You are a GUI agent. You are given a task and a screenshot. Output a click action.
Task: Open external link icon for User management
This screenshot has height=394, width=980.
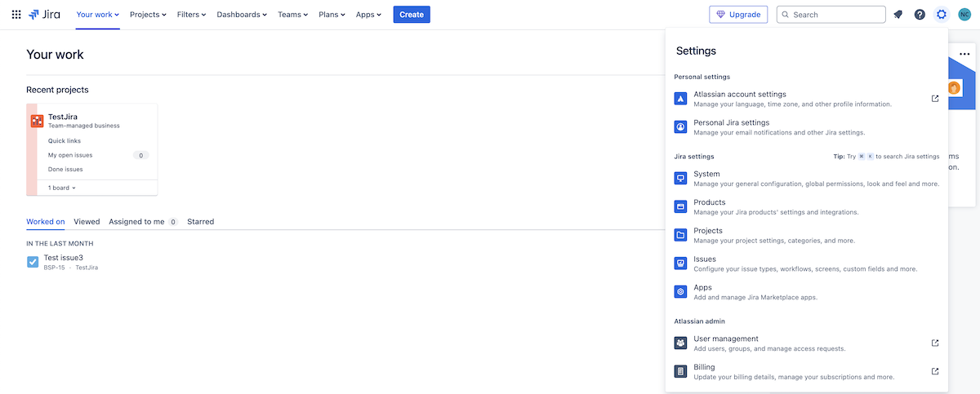click(935, 343)
